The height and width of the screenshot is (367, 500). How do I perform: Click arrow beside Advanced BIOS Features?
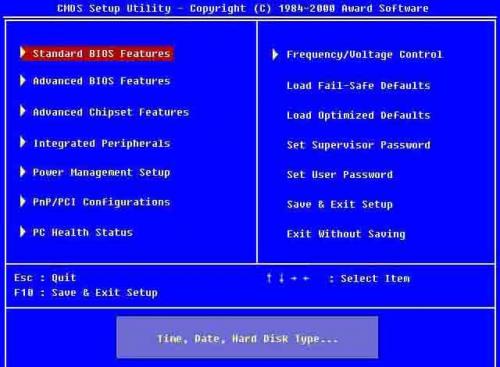(x=23, y=80)
